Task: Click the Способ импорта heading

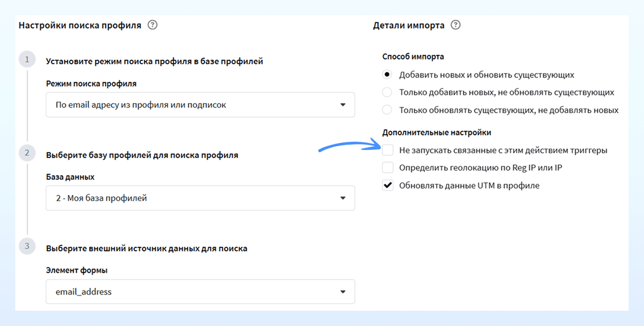Action: point(413,57)
